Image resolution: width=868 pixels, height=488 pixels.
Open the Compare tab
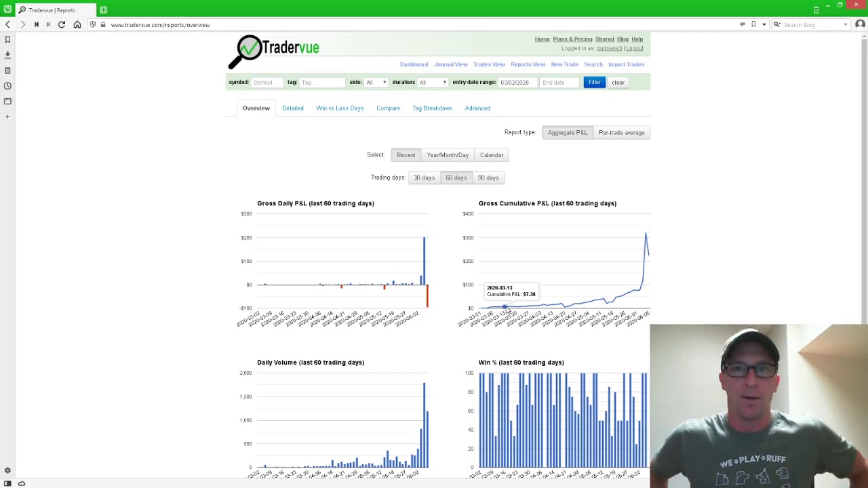pos(388,108)
